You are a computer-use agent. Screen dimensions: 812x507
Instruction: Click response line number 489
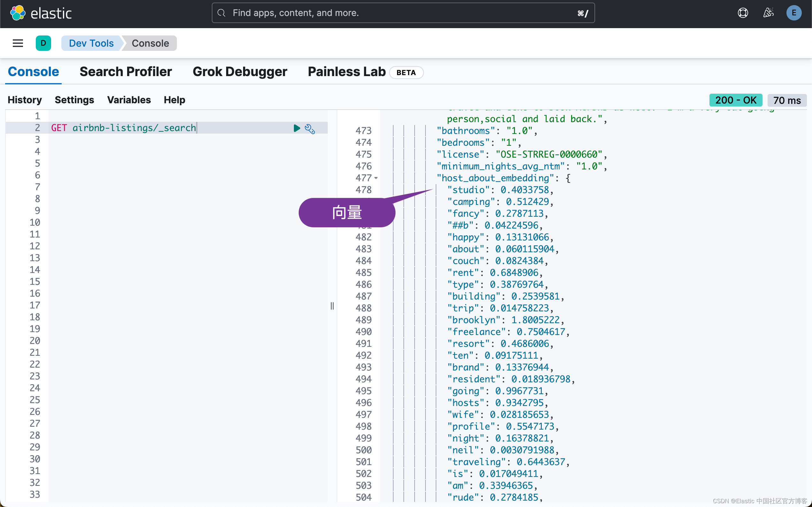point(364,320)
